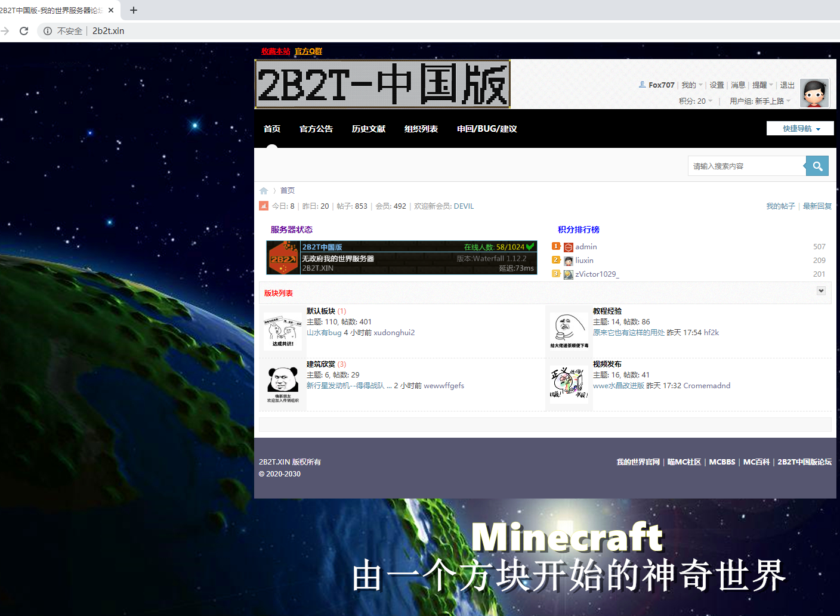Open 消息 messages link

coord(738,85)
